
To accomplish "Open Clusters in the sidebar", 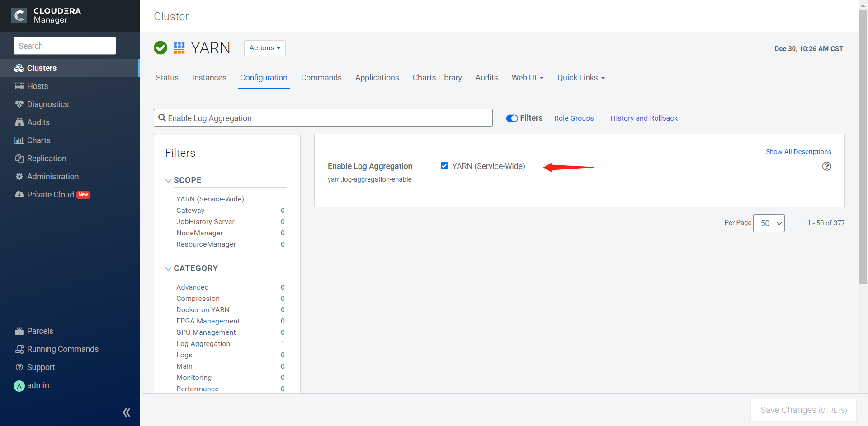I will pos(70,68).
